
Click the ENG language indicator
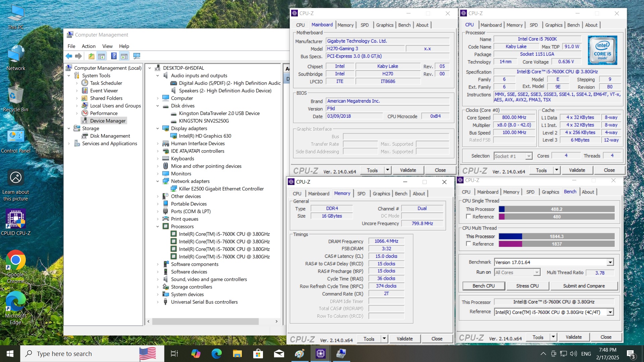[x=586, y=354]
